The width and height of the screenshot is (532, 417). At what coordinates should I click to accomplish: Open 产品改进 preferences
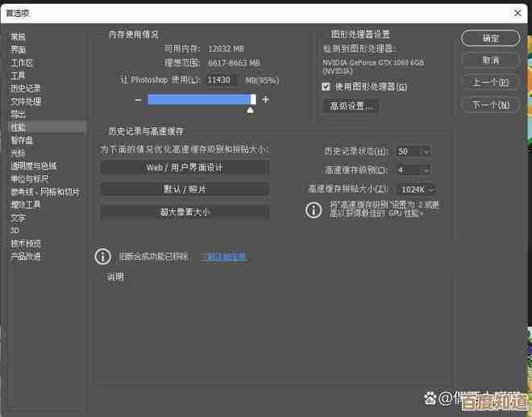(26, 256)
